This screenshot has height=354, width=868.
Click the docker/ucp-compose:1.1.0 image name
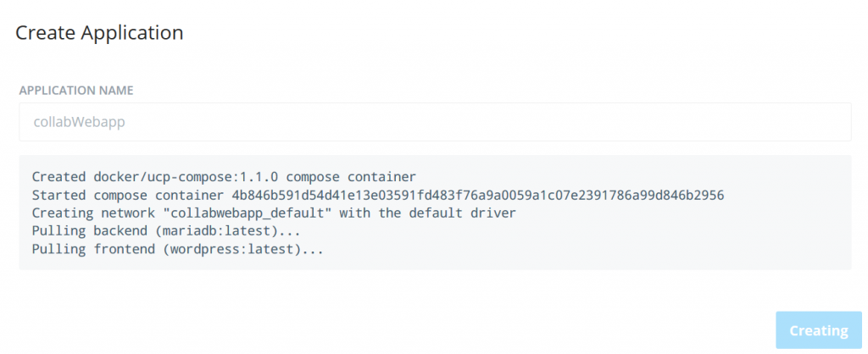pos(186,178)
